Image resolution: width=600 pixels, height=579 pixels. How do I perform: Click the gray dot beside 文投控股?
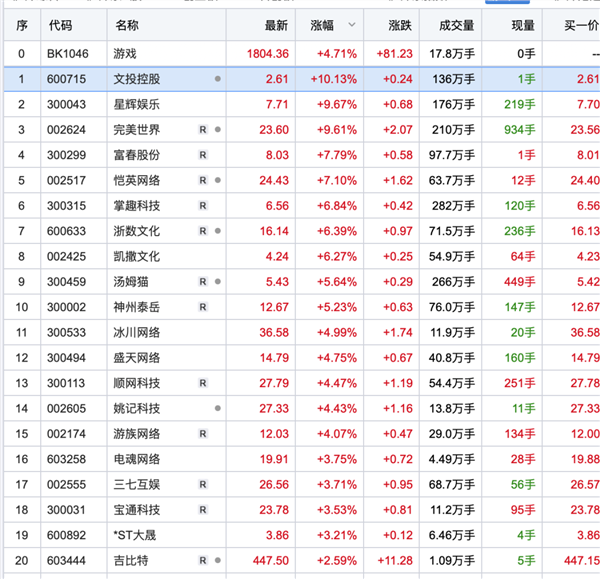218,78
